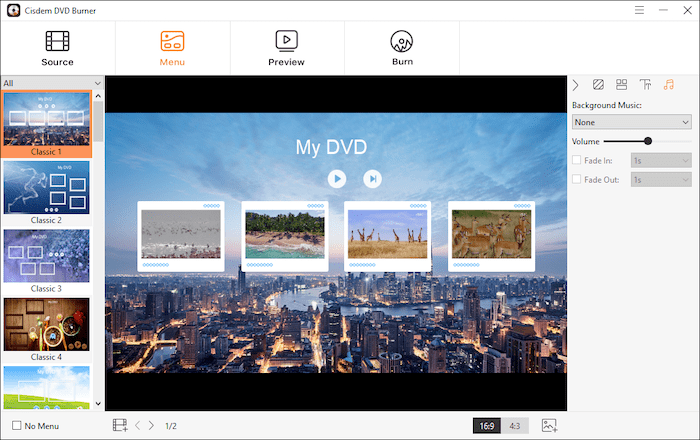700x440 pixels.
Task: Adjust the Volume slider handle
Action: point(648,141)
